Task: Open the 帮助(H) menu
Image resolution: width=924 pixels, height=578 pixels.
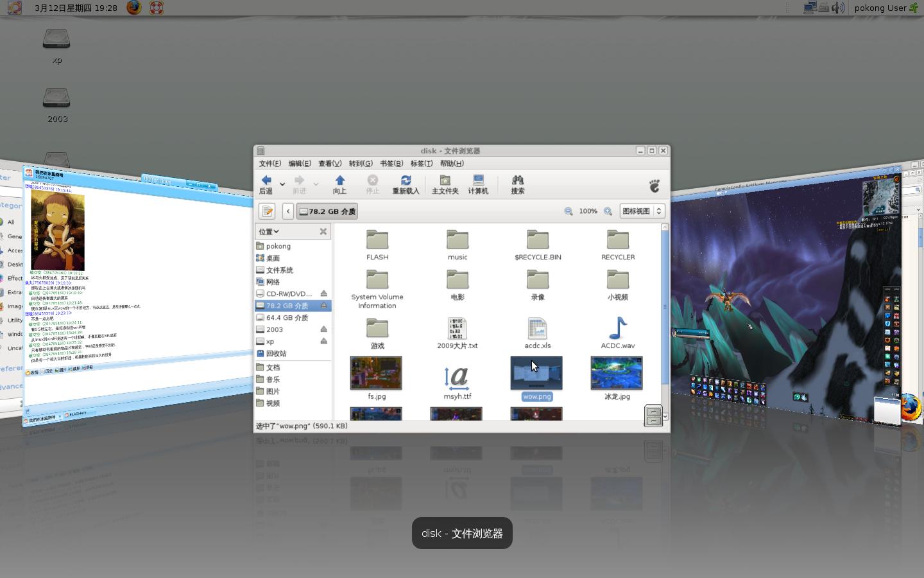Action: 452,164
